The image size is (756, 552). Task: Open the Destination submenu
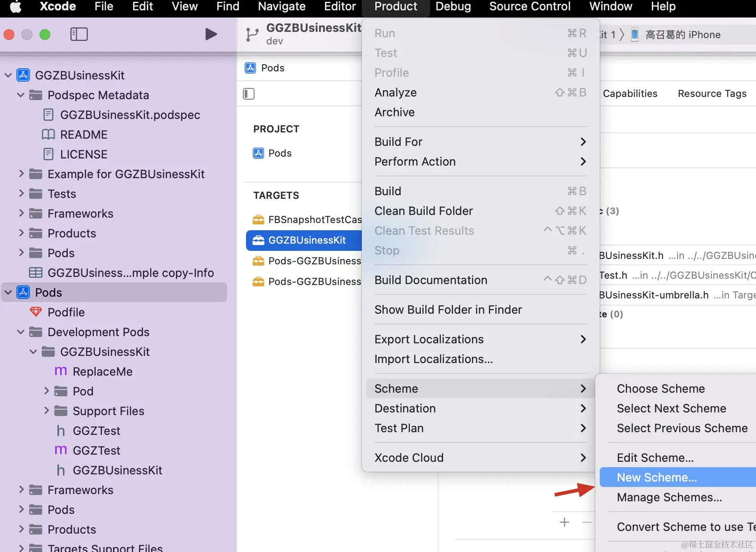pos(480,408)
